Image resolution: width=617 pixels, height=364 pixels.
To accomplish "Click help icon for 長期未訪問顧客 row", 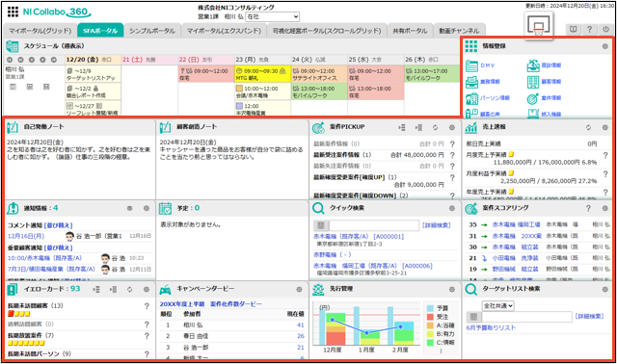I will [x=147, y=306].
